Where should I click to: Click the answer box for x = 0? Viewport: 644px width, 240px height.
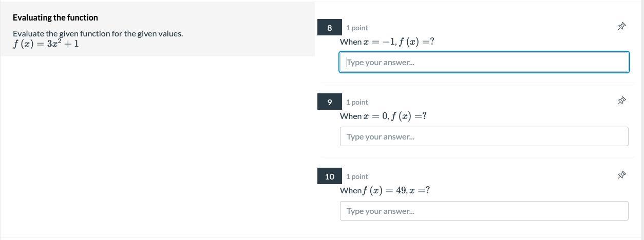[484, 136]
